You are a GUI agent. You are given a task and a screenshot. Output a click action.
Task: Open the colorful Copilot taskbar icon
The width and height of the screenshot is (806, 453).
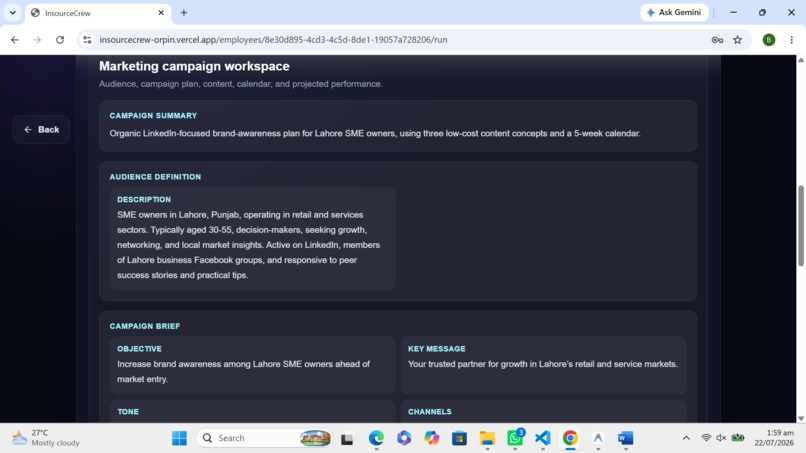pyautogui.click(x=432, y=438)
